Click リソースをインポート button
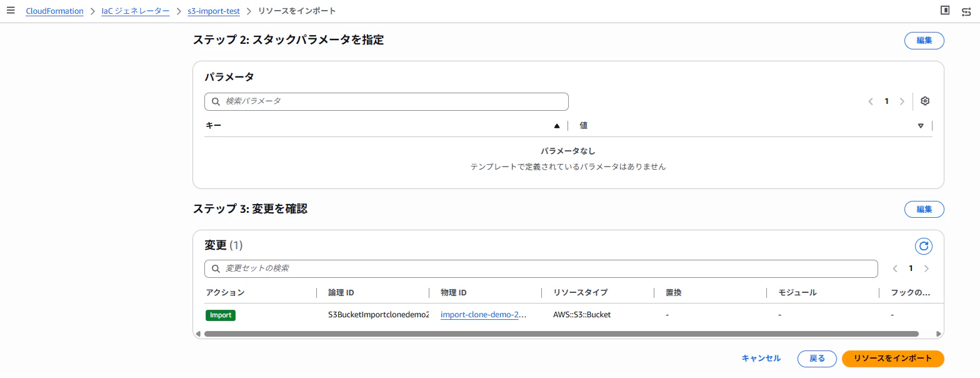Screen dimensions: 980x378 (892, 359)
